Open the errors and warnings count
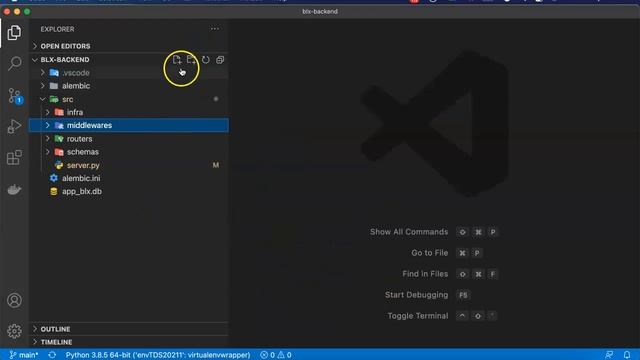Screen dimensions: 640x360 [x=276, y=355]
